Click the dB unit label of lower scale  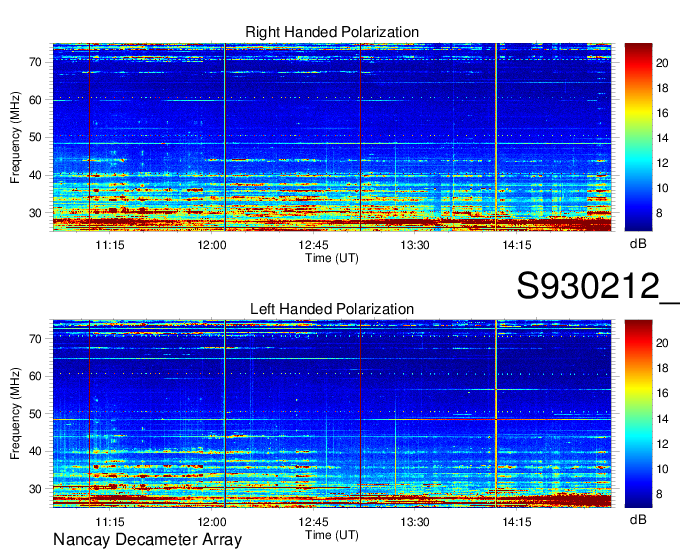point(638,519)
